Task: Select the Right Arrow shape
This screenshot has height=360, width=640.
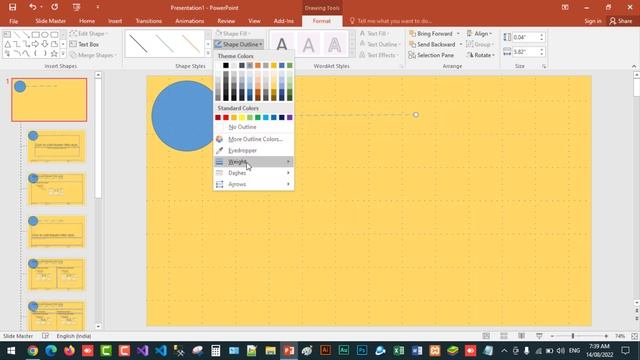Action: click(x=35, y=44)
